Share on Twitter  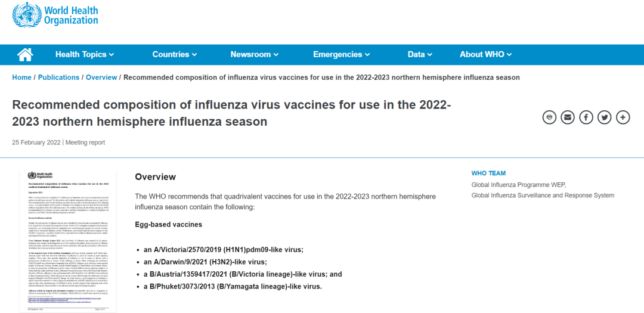(x=605, y=117)
